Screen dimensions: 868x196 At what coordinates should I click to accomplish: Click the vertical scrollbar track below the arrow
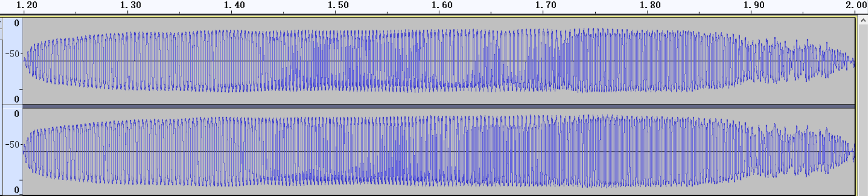[x=863, y=110]
